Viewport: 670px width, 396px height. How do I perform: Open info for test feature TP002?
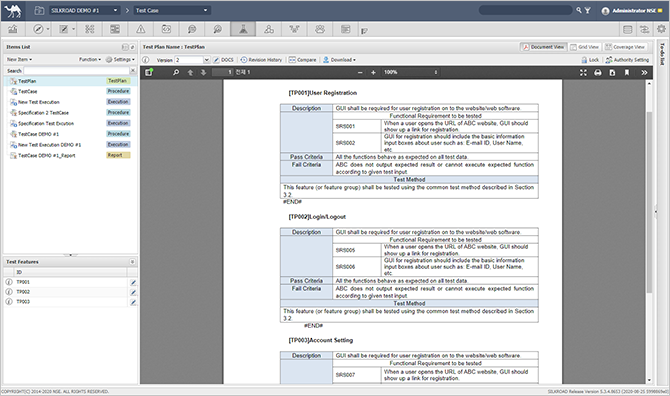point(9,292)
